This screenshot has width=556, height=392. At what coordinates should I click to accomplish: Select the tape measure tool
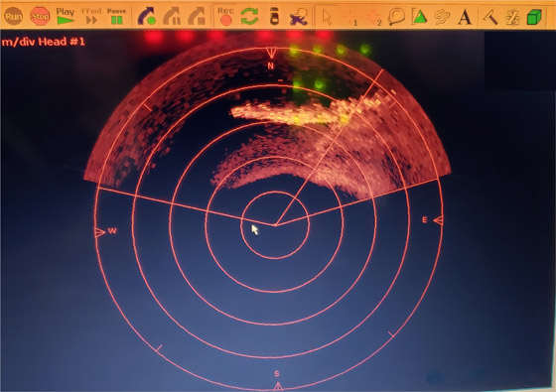[x=396, y=16]
